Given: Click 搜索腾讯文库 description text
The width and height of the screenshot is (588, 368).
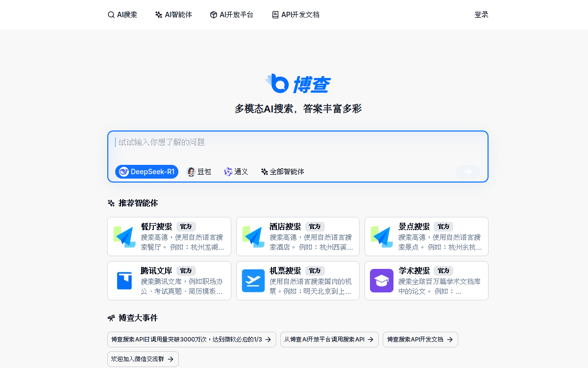Looking at the screenshot, I should 182,287.
